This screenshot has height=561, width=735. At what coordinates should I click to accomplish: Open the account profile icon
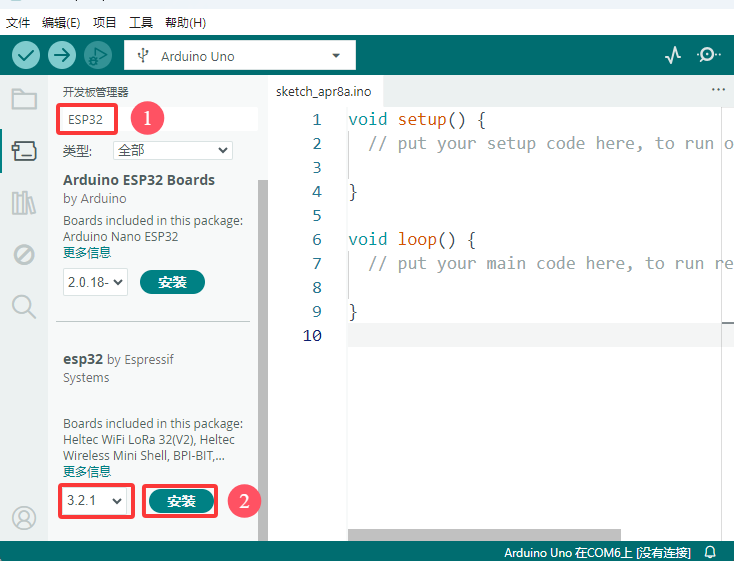[x=24, y=518]
